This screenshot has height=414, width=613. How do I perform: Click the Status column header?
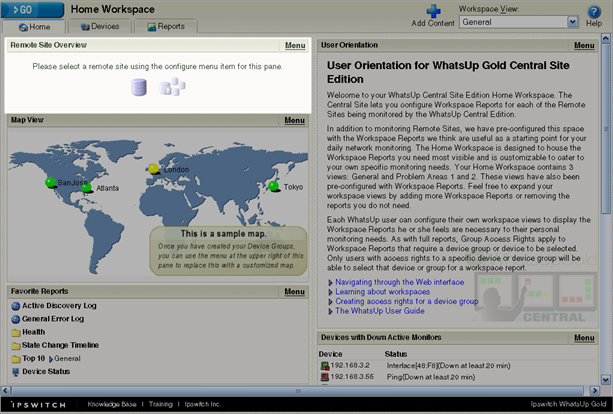pos(396,354)
